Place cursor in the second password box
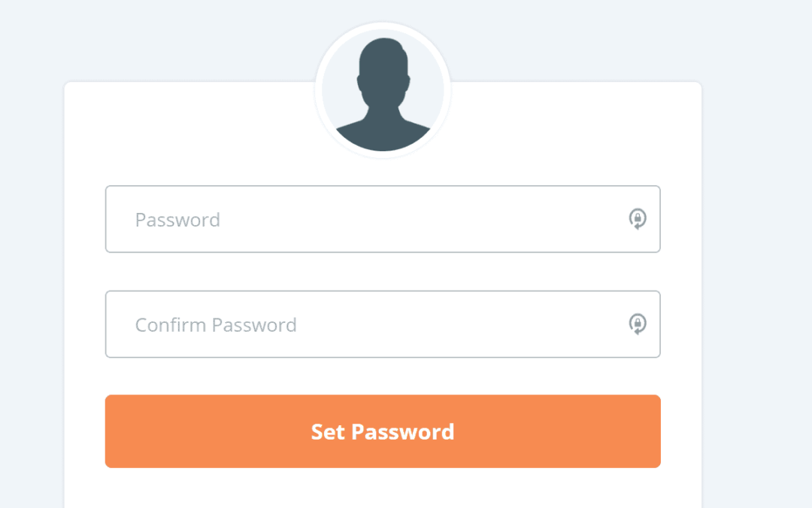 (383, 324)
